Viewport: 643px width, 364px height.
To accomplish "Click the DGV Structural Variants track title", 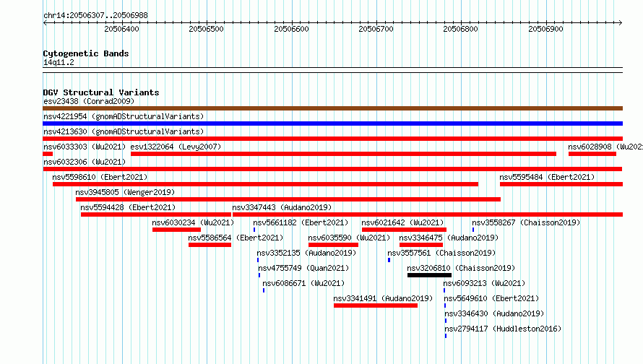I will click(101, 92).
